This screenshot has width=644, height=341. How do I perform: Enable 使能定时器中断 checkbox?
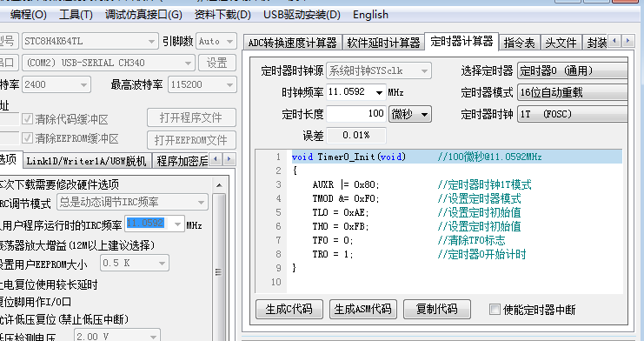point(495,310)
